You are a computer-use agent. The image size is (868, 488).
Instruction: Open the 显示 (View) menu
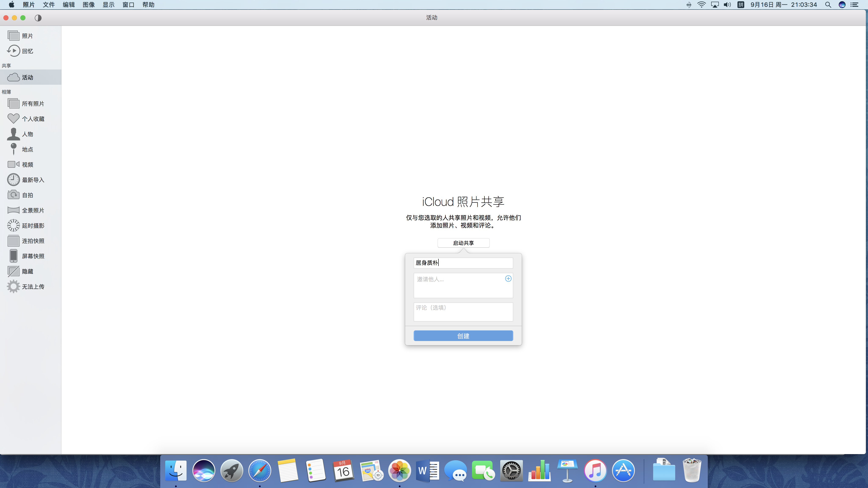pyautogui.click(x=108, y=5)
